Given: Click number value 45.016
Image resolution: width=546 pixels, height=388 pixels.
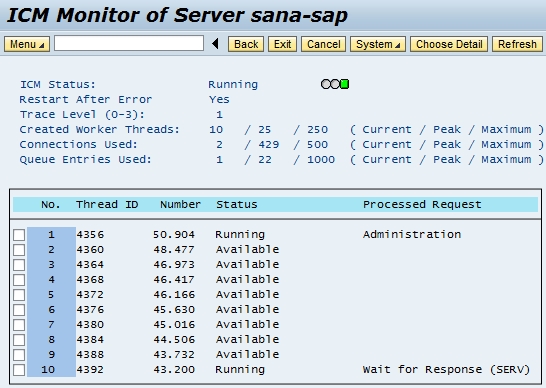Looking at the screenshot, I should tap(174, 325).
